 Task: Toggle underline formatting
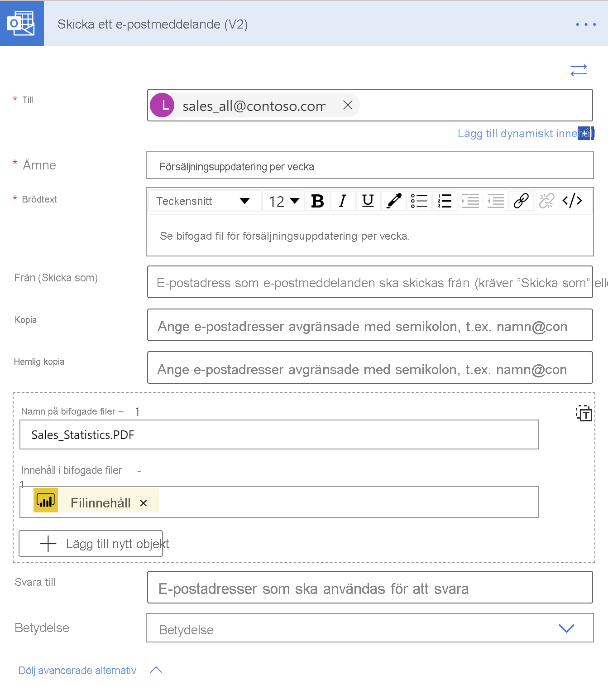pyautogui.click(x=368, y=201)
